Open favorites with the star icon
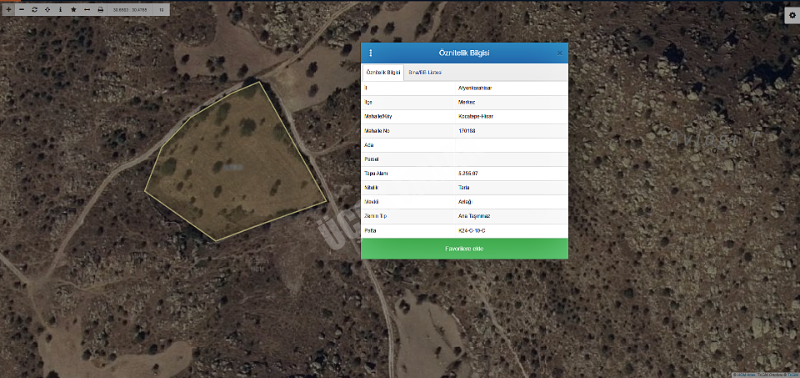The width and height of the screenshot is (800, 378). [x=74, y=10]
